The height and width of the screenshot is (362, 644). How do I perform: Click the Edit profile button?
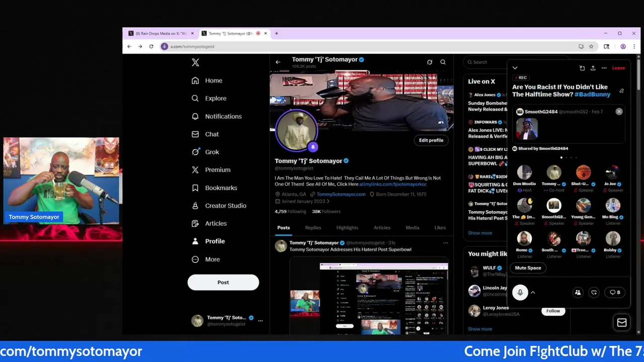point(431,140)
